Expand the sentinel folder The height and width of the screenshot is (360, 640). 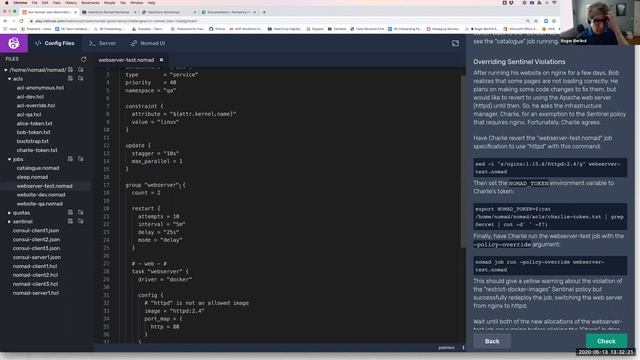click(9, 222)
